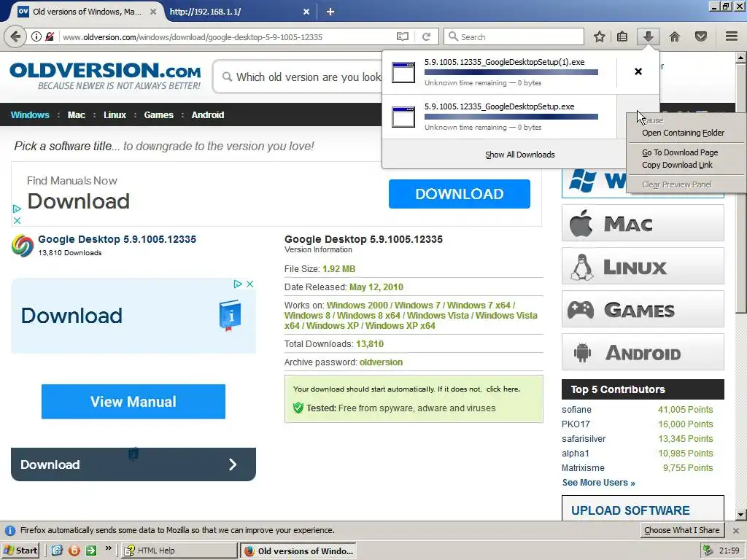Open a new tab with plus button
The image size is (747, 560).
click(x=330, y=12)
